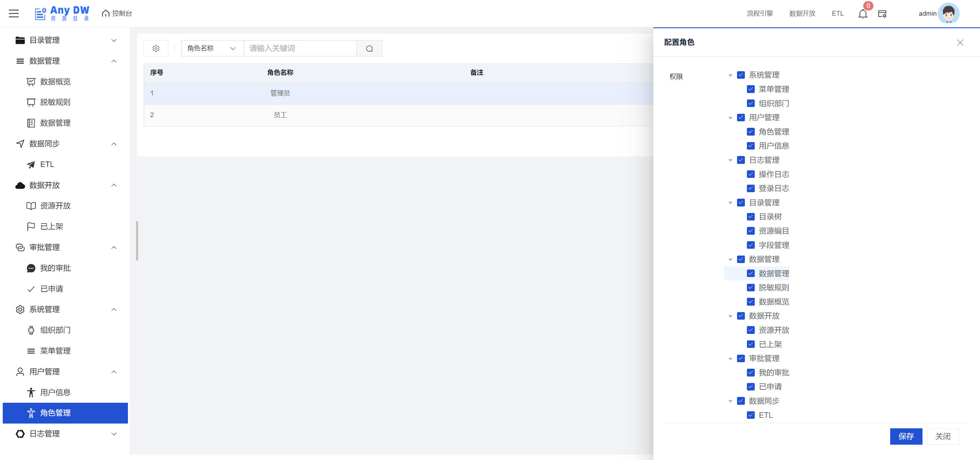
Task: Open the 流程引擎 top navigation item
Action: click(759, 13)
